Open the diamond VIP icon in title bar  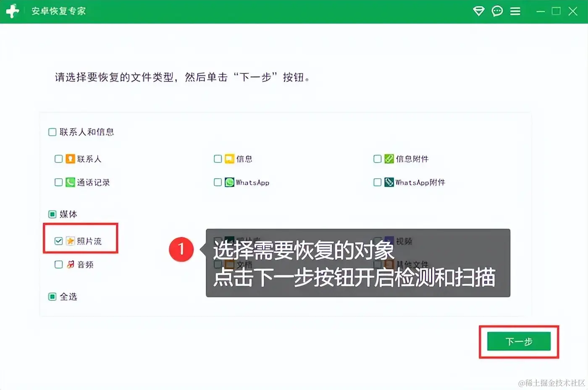coord(478,11)
